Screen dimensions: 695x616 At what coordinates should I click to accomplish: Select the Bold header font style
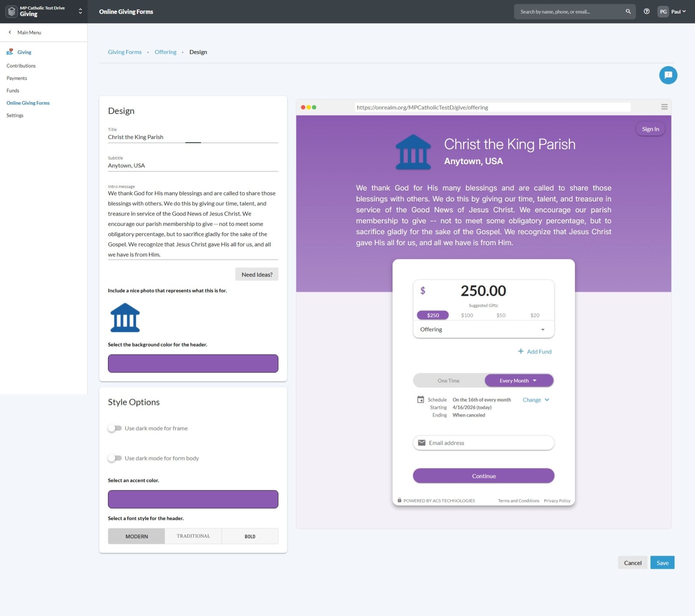pyautogui.click(x=250, y=536)
